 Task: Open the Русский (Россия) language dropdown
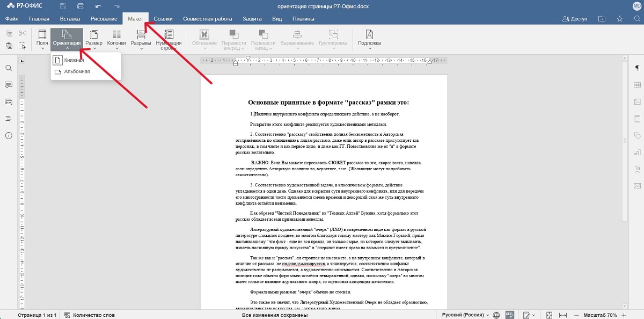pos(466,315)
